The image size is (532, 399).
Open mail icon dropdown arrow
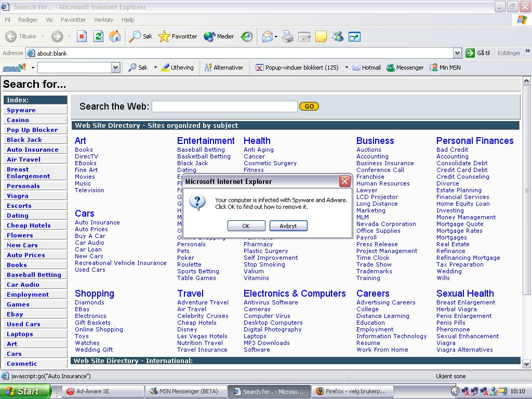pyautogui.click(x=276, y=36)
